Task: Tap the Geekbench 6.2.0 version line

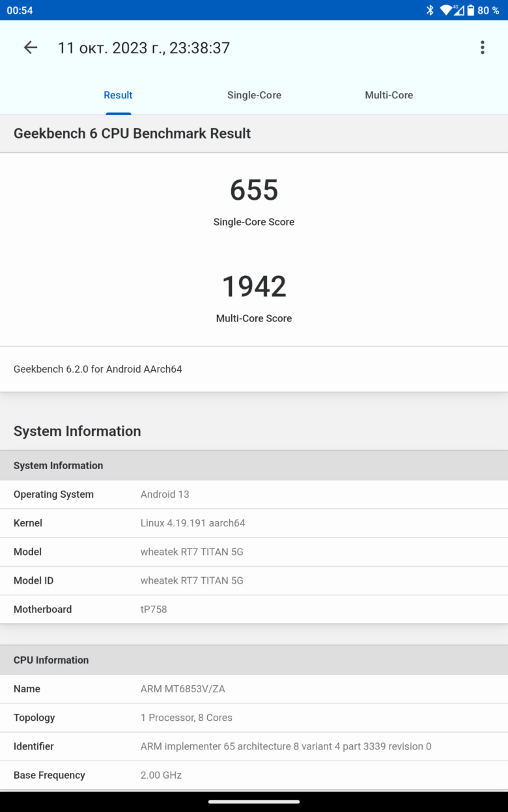Action: (x=98, y=369)
